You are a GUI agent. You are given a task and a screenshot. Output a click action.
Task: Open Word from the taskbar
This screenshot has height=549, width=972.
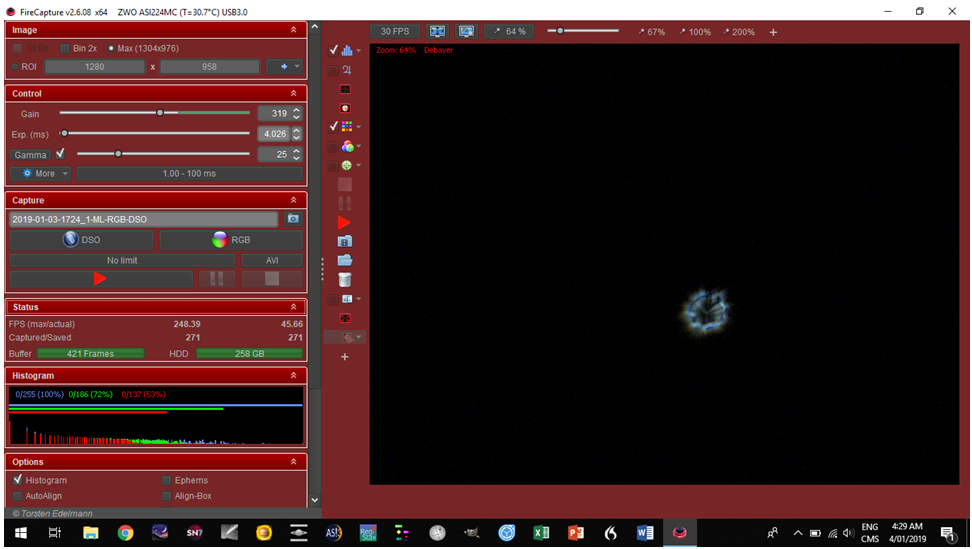pos(645,533)
